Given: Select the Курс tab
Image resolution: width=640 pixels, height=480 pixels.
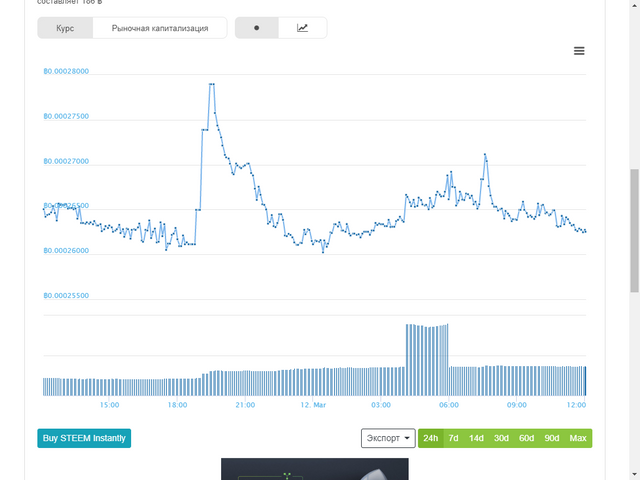Looking at the screenshot, I should coord(65,28).
